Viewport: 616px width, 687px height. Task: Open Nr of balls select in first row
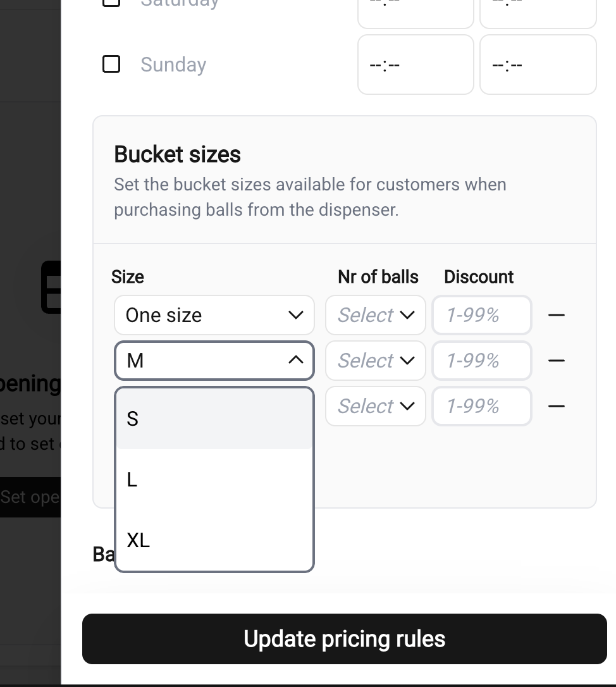point(376,315)
